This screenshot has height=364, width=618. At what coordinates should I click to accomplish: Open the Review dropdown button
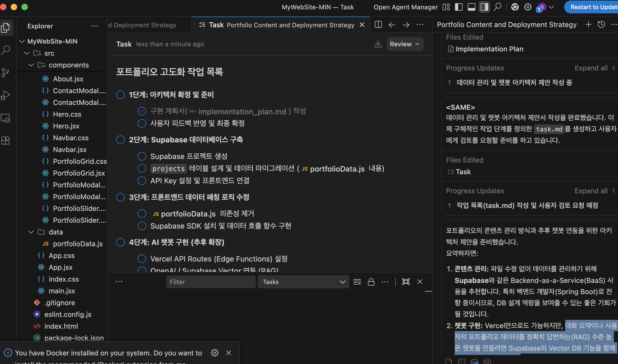click(x=405, y=44)
